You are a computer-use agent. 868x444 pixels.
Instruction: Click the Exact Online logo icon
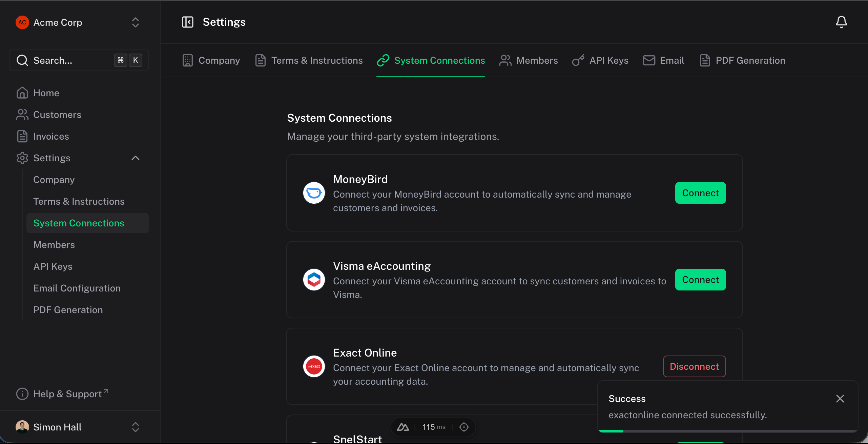[x=314, y=366]
